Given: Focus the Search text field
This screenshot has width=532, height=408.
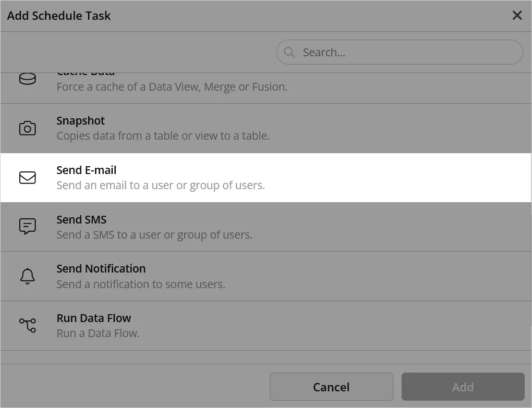Looking at the screenshot, I should (407, 52).
